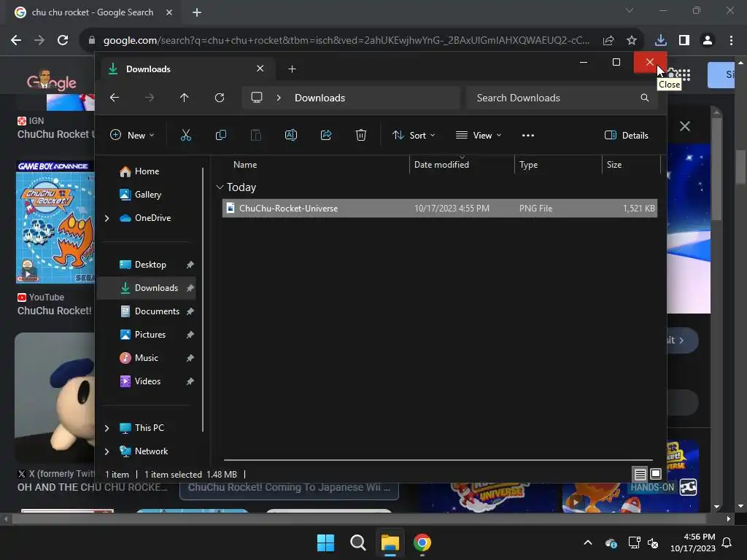
Task: Collapse the Today group
Action: [x=220, y=187]
